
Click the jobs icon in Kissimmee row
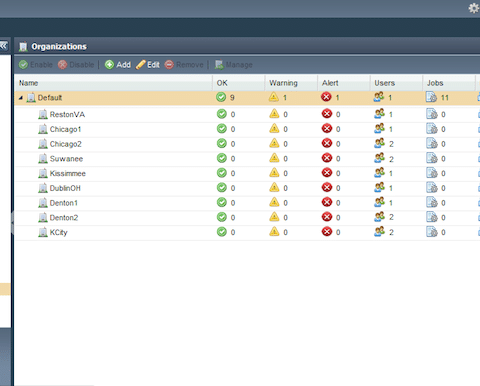point(432,173)
